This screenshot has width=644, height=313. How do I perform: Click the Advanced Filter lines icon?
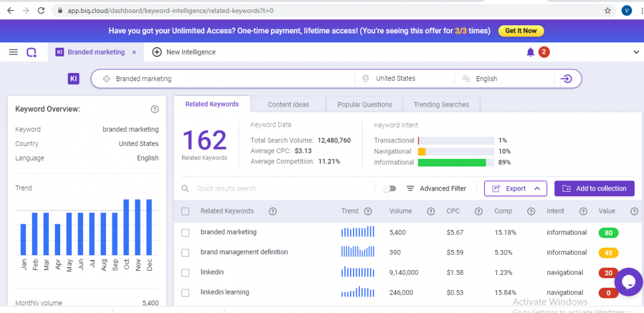pos(410,188)
